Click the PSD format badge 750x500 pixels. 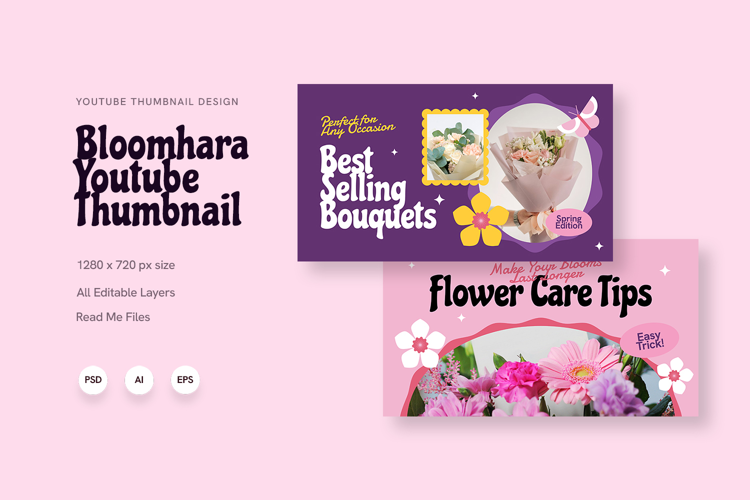[93, 380]
